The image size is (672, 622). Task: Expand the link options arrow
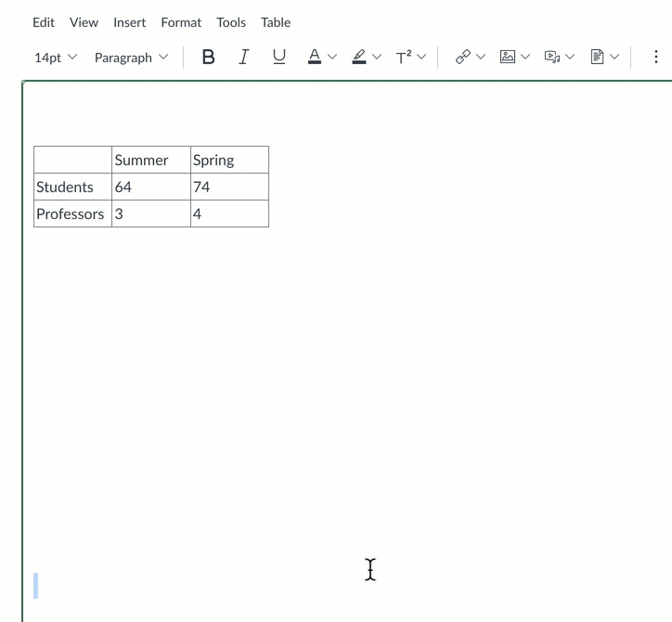481,57
